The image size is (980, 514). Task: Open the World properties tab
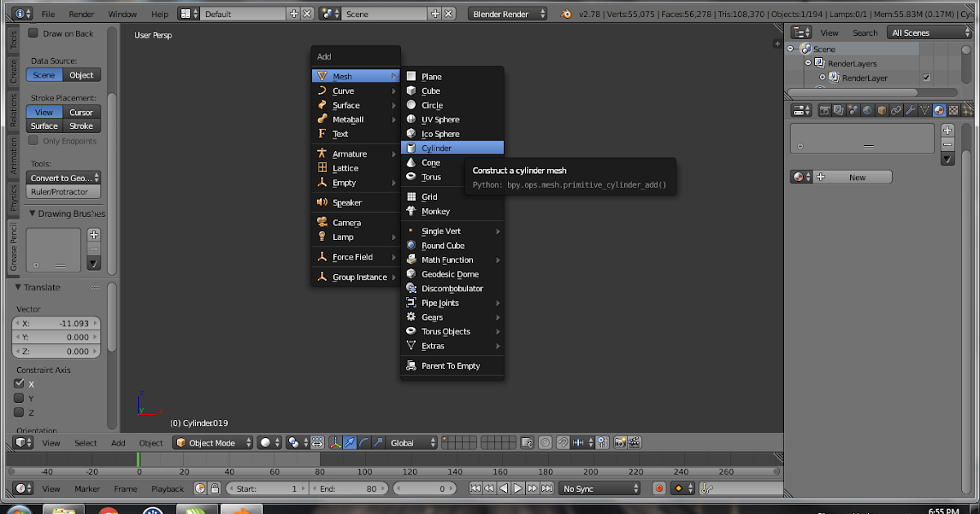pos(867,110)
